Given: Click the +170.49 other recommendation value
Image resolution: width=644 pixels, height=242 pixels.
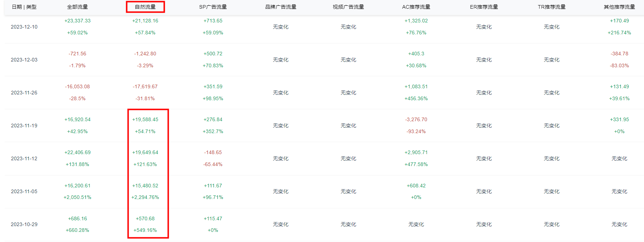Looking at the screenshot, I should tap(619, 21).
